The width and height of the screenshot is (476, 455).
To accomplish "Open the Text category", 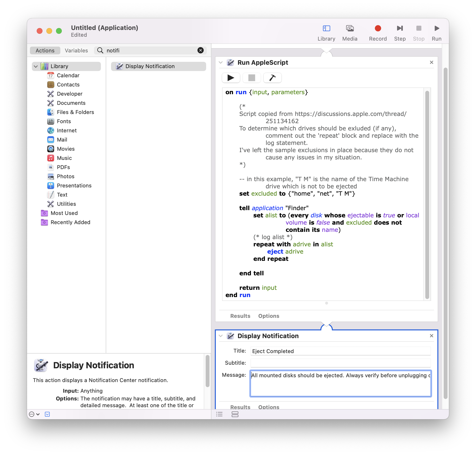I will pos(62,195).
